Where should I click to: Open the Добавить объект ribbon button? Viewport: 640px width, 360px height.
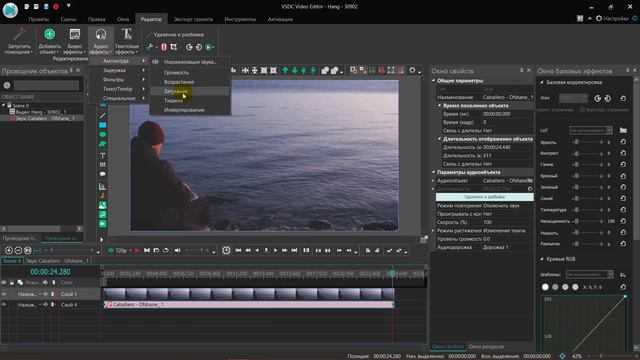point(49,41)
